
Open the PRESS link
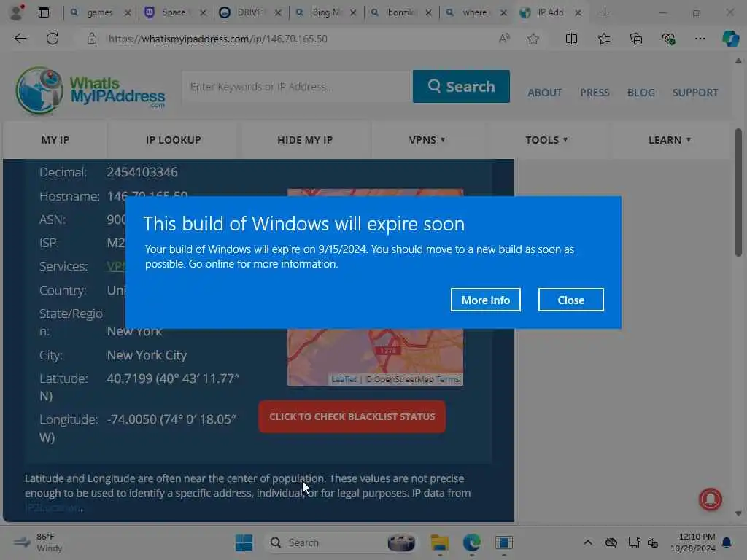click(595, 93)
